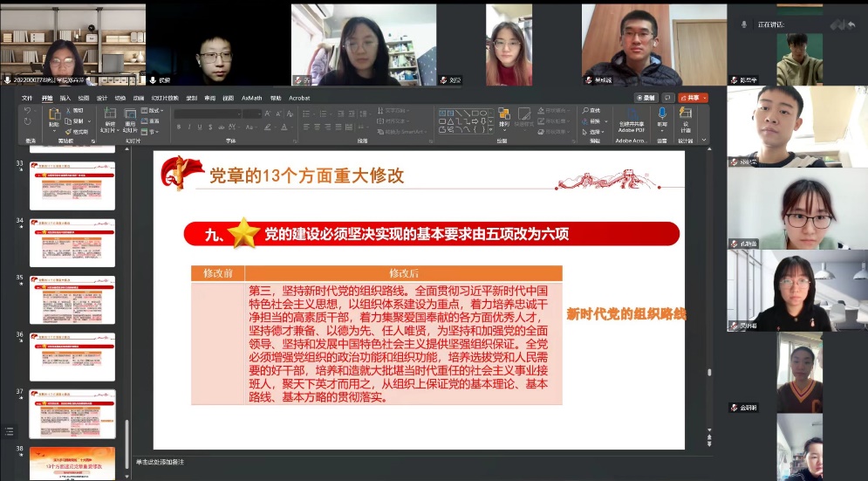This screenshot has height=481, width=868.
Task: Click the Paste (粘贴) icon
Action: [53, 115]
